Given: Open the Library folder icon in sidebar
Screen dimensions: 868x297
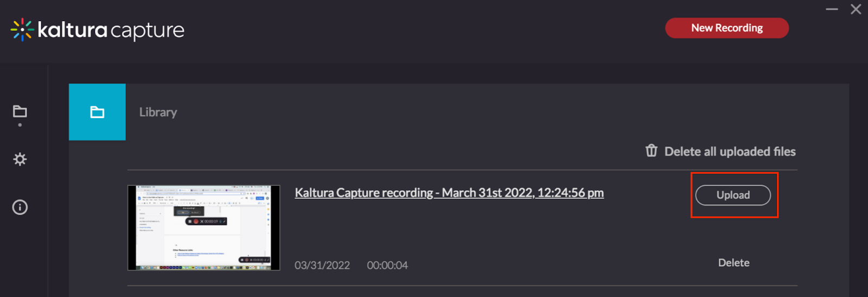Looking at the screenshot, I should click(20, 112).
